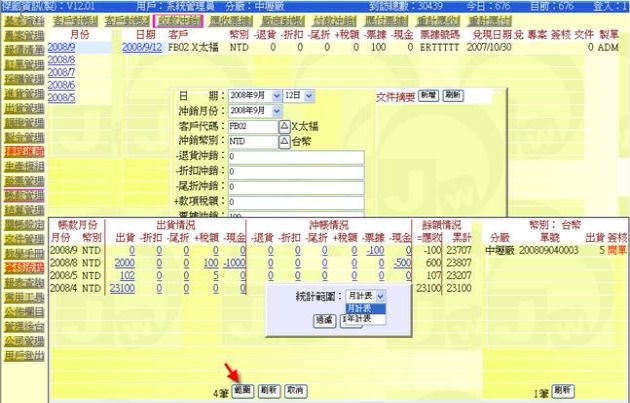Screen dimensions: 630x403
Task: Click lookup triangle beside 客戶代碼 field
Action: (284, 127)
